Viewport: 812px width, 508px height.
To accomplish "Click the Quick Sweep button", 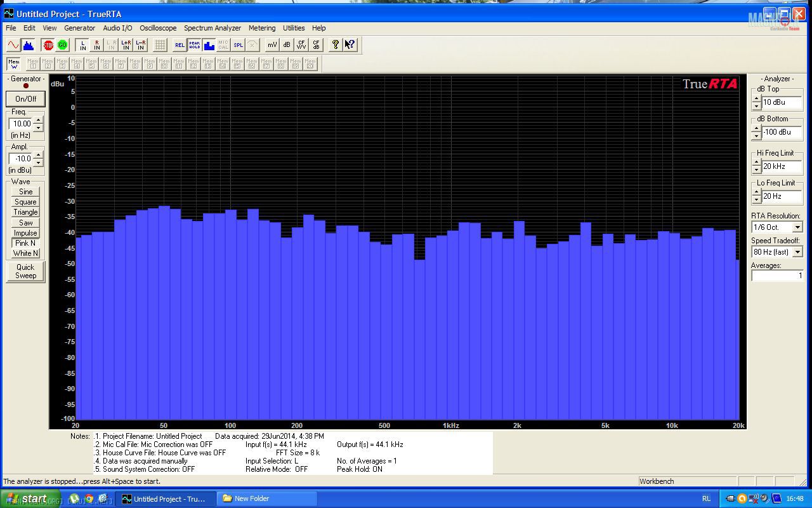I will (x=26, y=271).
